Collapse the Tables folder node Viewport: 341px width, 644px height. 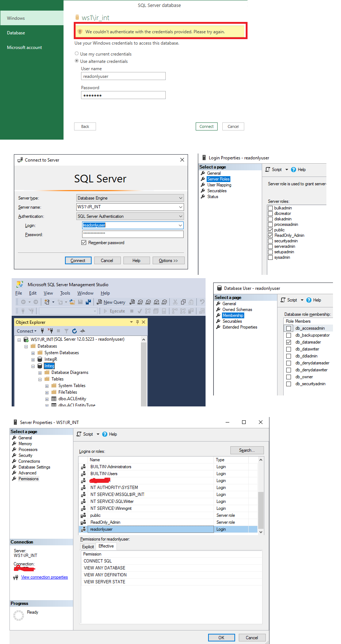coord(40,379)
